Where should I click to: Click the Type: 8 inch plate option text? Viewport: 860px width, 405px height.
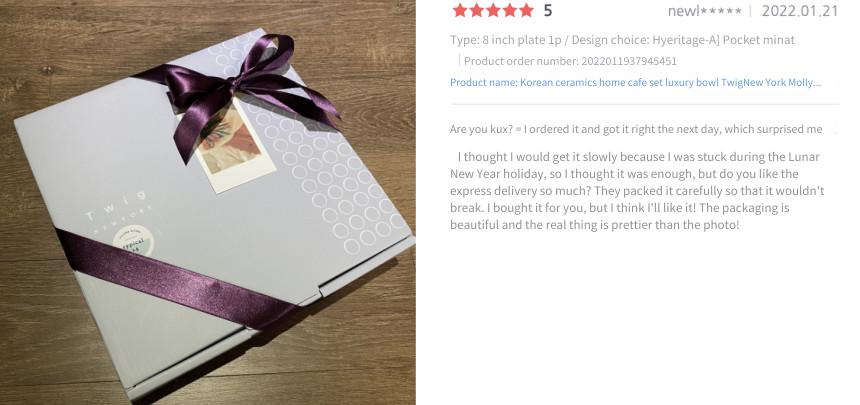point(506,40)
